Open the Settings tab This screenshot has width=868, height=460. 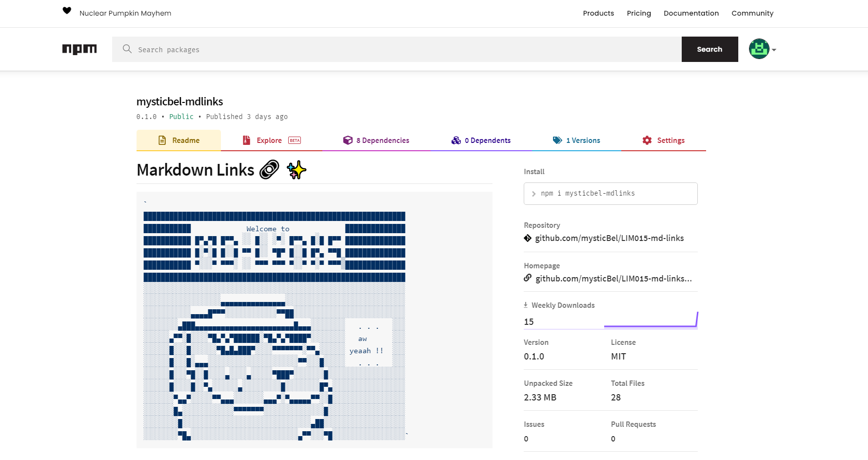[x=664, y=140]
